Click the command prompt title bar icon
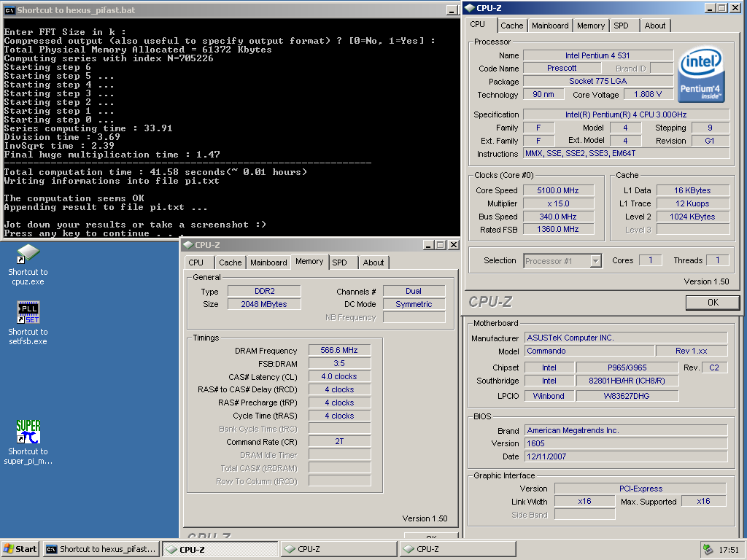 click(x=9, y=10)
